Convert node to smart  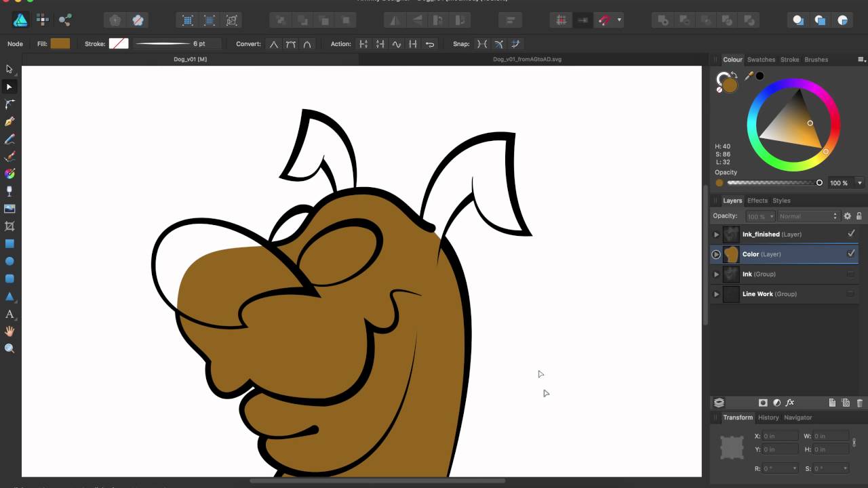307,44
